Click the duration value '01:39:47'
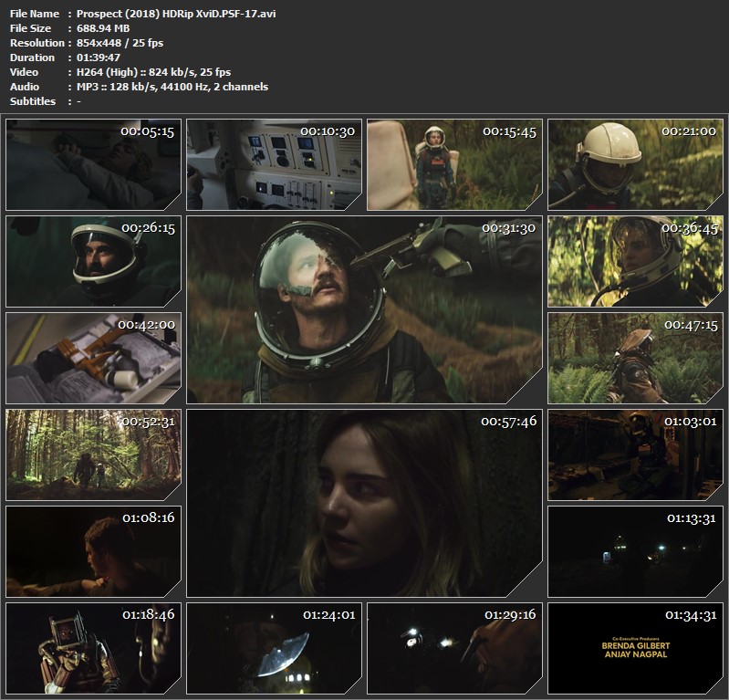Viewport: 729px width, 700px height. click(99, 57)
